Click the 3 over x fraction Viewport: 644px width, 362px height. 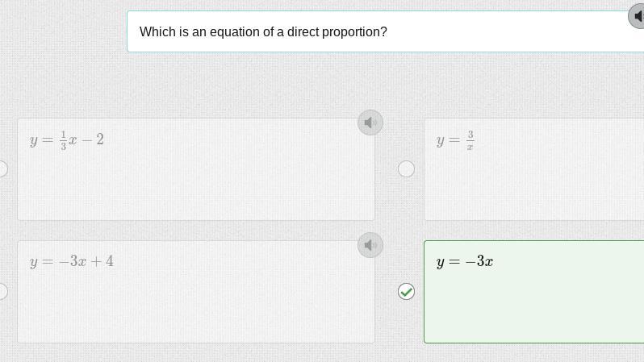(x=470, y=140)
